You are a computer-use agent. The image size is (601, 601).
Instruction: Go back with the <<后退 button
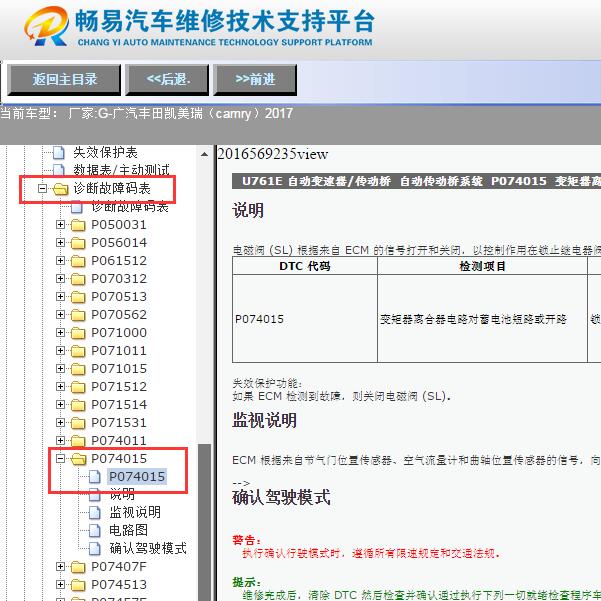(x=167, y=80)
